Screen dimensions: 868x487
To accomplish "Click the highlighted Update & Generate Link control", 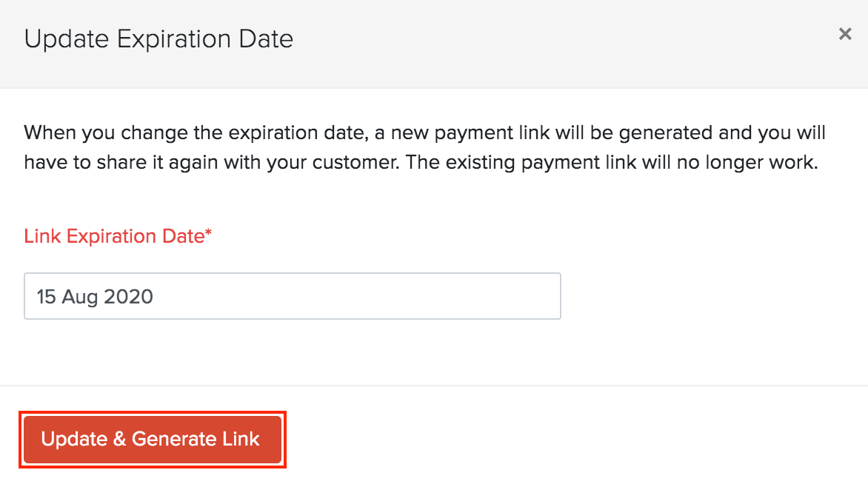I will coord(152,439).
